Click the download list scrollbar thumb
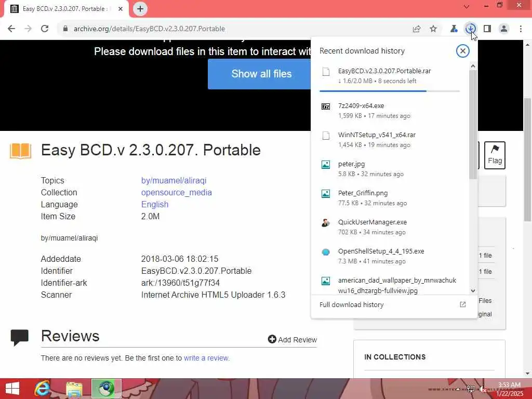This screenshot has width=532, height=399. 473,124
